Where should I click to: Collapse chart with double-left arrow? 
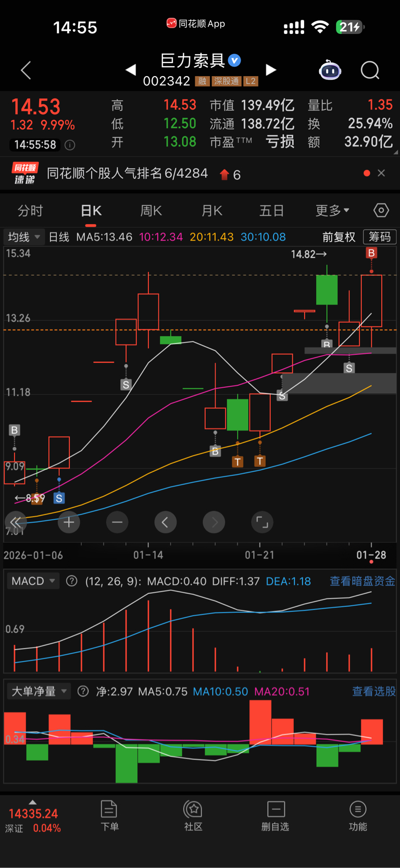(16, 522)
